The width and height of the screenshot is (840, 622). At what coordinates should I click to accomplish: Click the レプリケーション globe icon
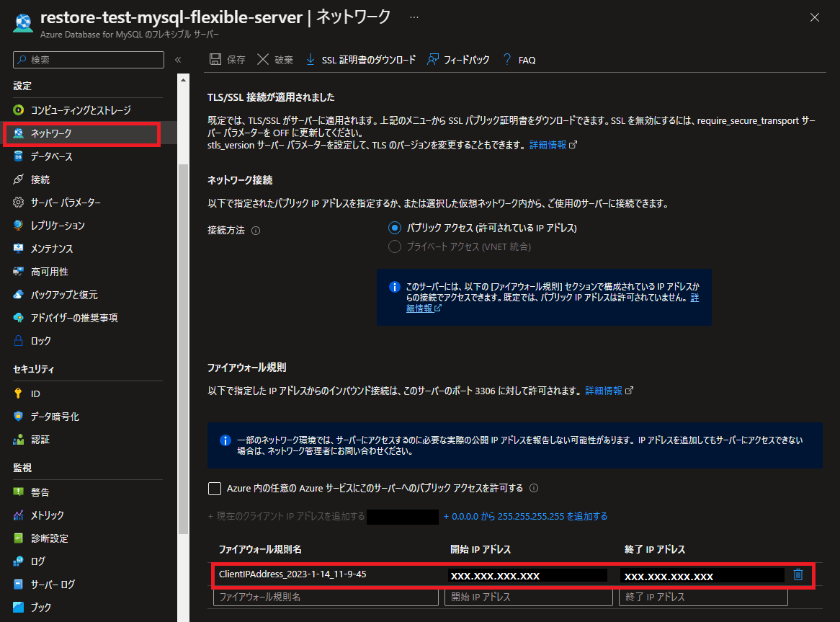point(18,225)
